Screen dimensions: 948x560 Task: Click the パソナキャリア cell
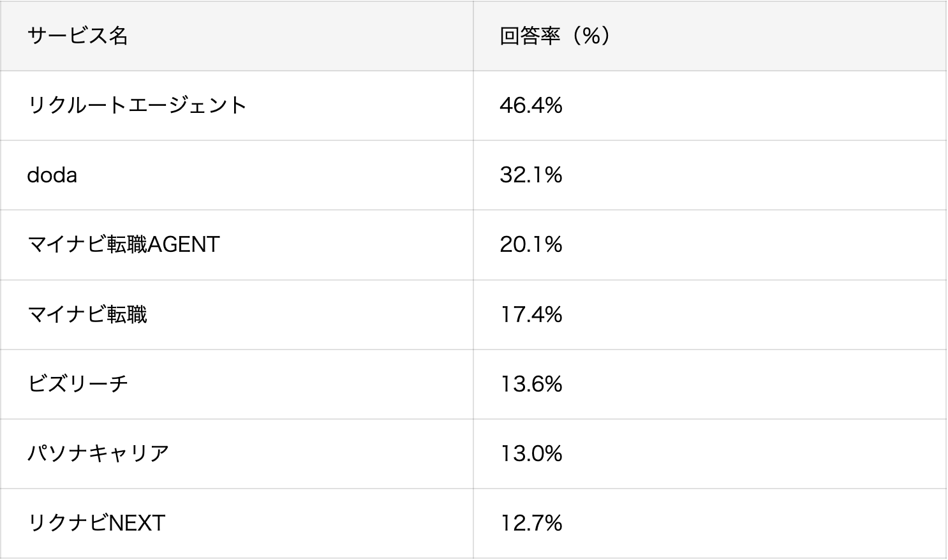(x=98, y=453)
